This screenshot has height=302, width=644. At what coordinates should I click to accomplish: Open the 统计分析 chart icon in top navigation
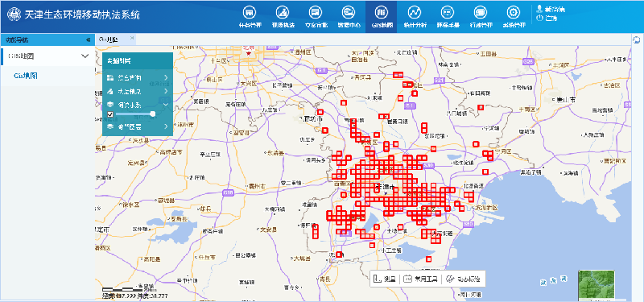coord(415,12)
